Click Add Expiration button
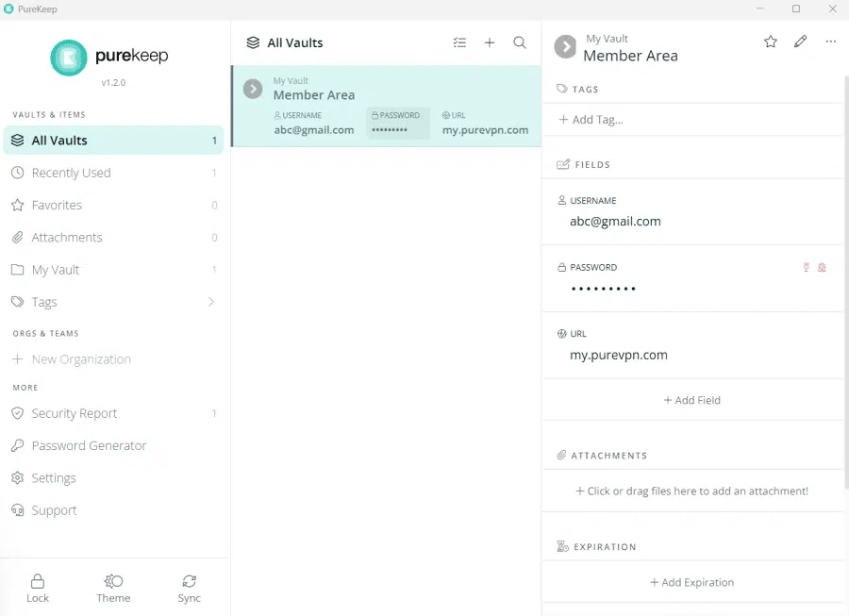 tap(692, 582)
